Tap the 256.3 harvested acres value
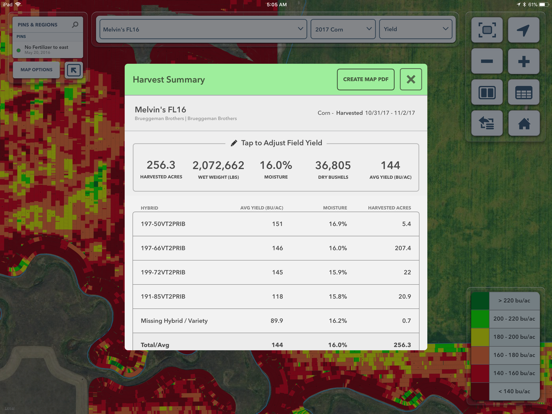Image resolution: width=552 pixels, height=414 pixels. (x=161, y=165)
